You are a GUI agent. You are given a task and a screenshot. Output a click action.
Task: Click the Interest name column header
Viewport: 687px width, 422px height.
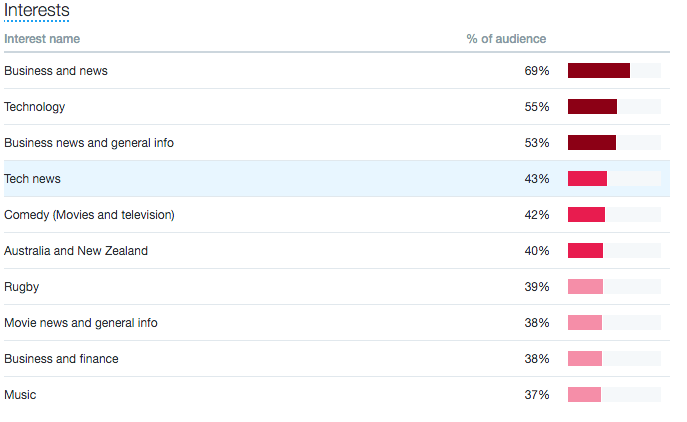(42, 39)
